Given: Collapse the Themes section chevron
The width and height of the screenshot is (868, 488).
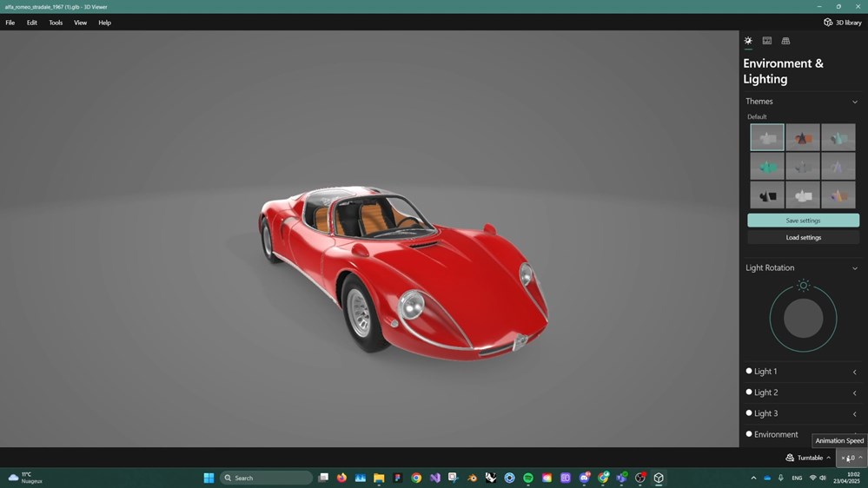Looking at the screenshot, I should coord(855,102).
